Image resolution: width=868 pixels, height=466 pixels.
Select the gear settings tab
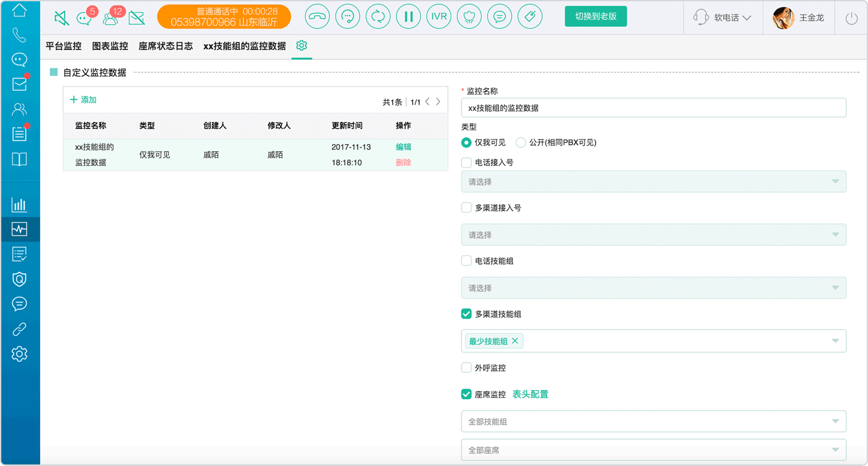302,46
